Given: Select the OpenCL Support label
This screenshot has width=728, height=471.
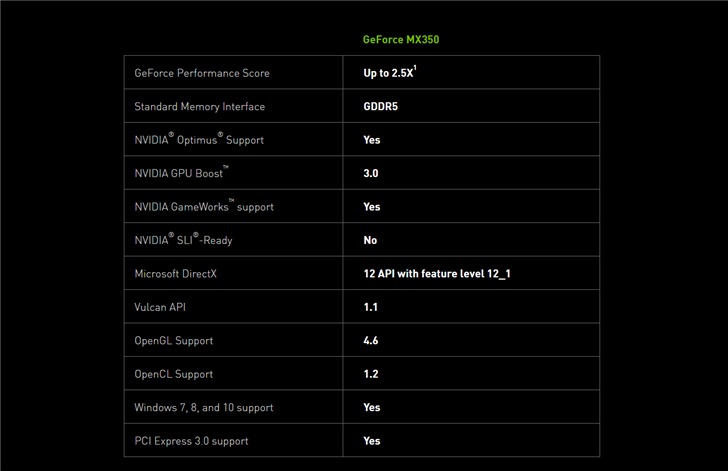Looking at the screenshot, I should [x=174, y=374].
